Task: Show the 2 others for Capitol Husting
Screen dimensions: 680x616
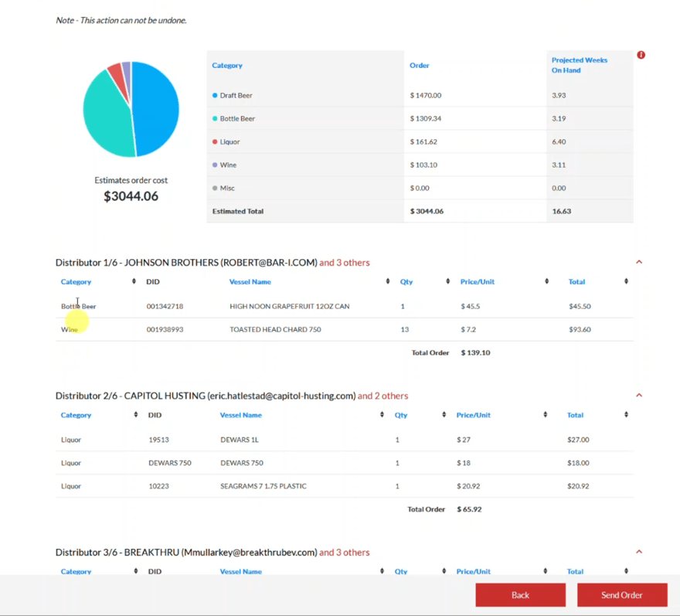Action: pos(382,396)
